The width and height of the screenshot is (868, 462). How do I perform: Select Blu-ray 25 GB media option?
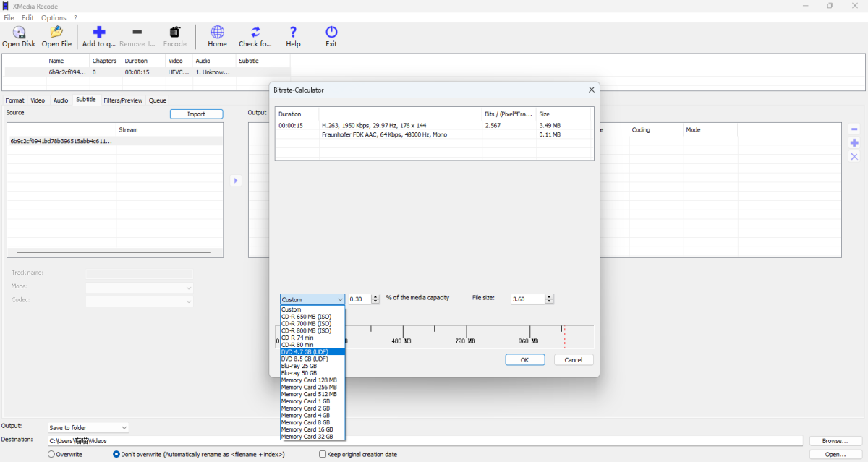point(299,366)
